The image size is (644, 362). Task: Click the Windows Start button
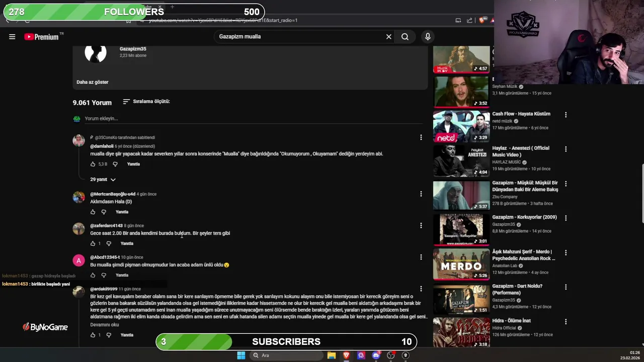pos(241,355)
